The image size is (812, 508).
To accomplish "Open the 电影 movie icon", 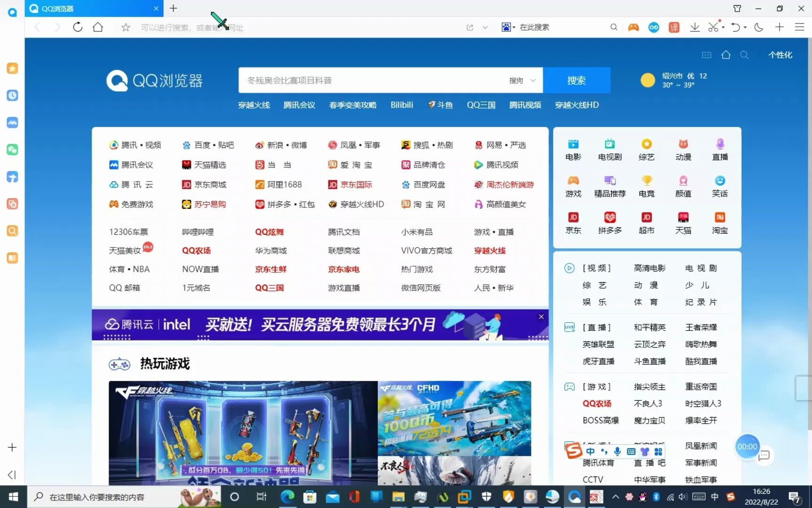I will coord(573,150).
